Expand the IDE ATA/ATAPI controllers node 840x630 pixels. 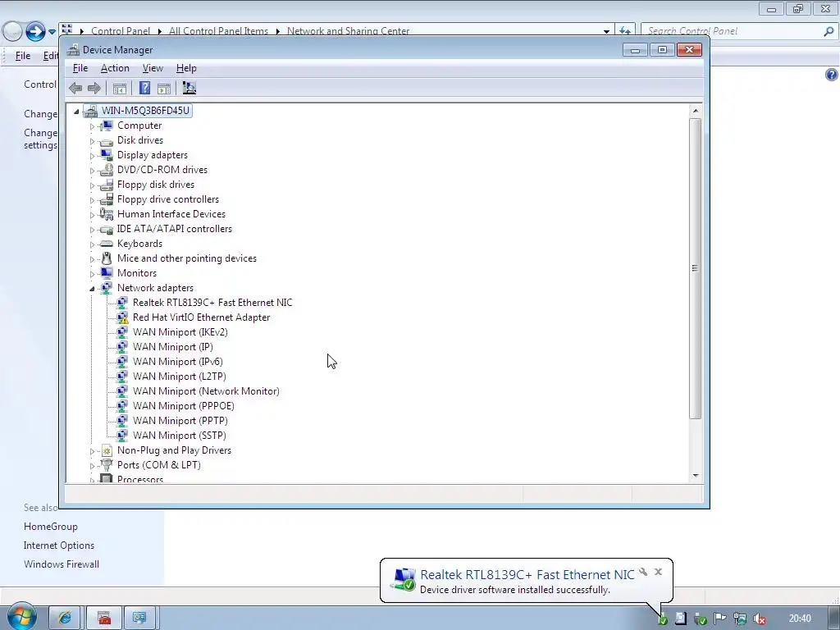pyautogui.click(x=92, y=230)
